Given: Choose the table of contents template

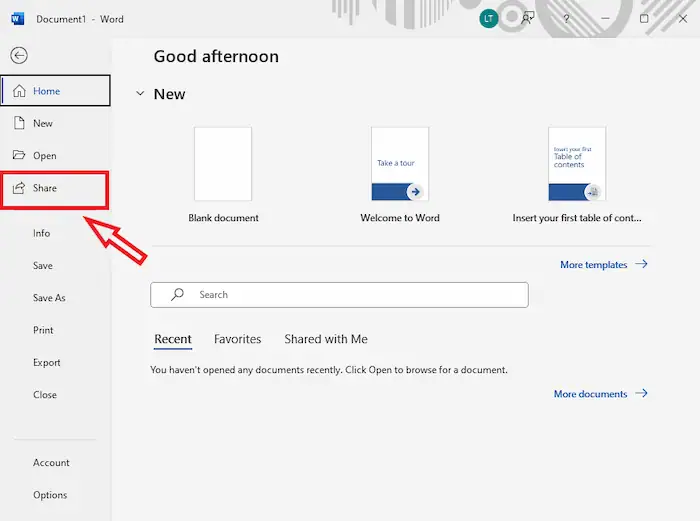Looking at the screenshot, I should [577, 164].
